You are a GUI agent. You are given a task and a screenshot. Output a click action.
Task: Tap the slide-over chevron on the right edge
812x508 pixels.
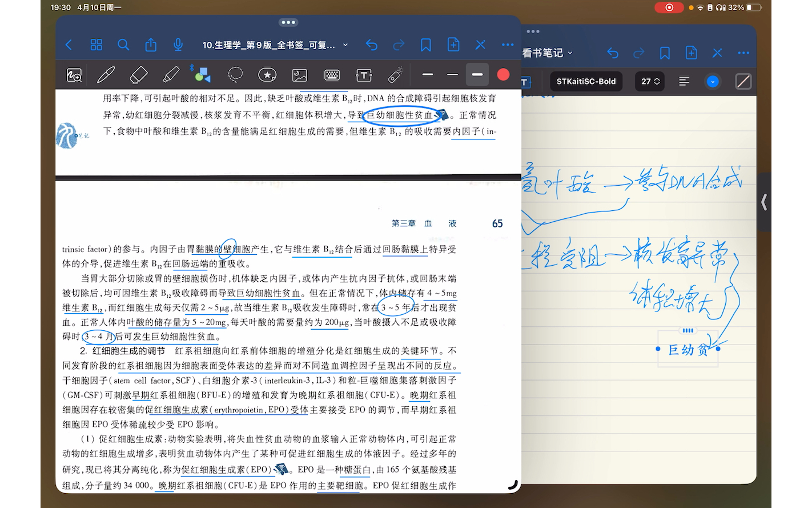pos(764,202)
